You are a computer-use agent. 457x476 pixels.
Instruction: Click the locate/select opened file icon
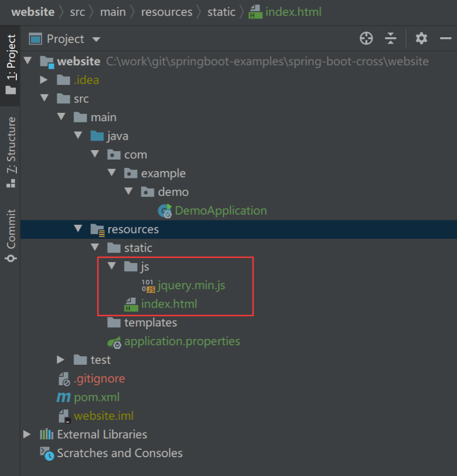(366, 38)
